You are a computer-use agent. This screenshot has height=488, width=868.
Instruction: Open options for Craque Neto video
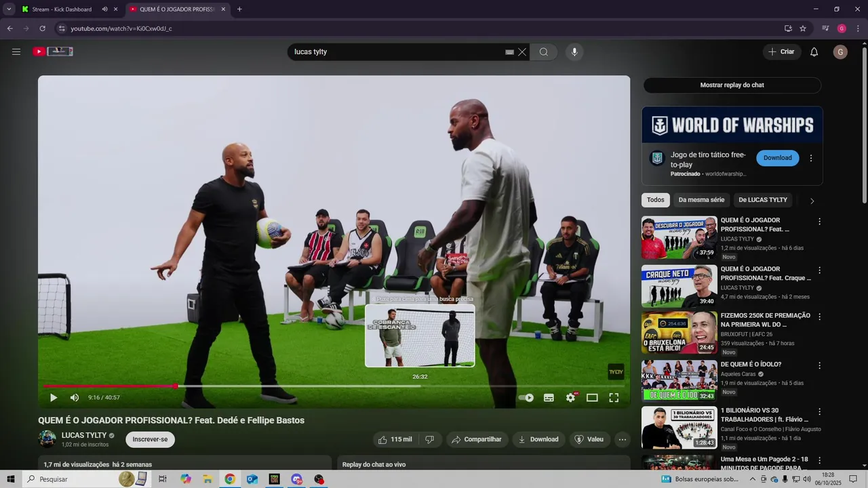click(819, 270)
